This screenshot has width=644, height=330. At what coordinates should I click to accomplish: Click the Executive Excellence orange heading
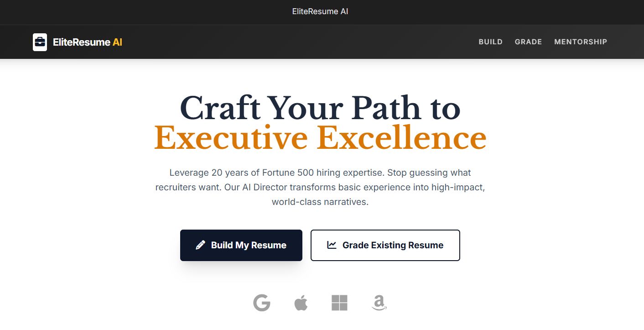tap(321, 137)
